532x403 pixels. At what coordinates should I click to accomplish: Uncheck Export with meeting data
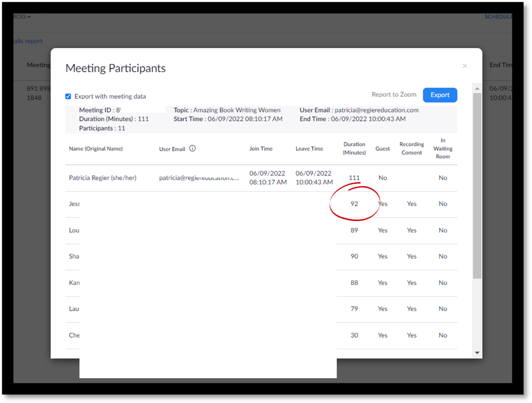[x=68, y=96]
